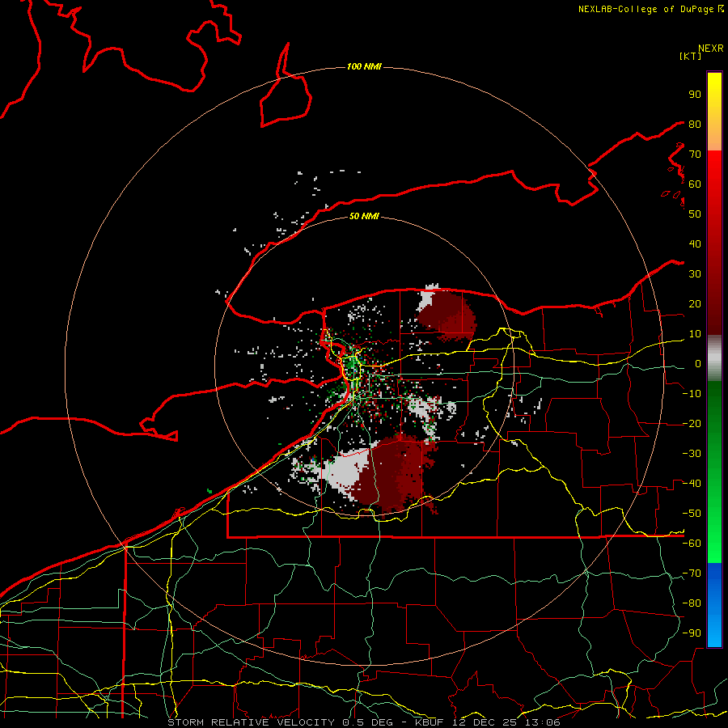Click the -60 label on velocity scale
The image size is (728, 728).
tap(692, 544)
